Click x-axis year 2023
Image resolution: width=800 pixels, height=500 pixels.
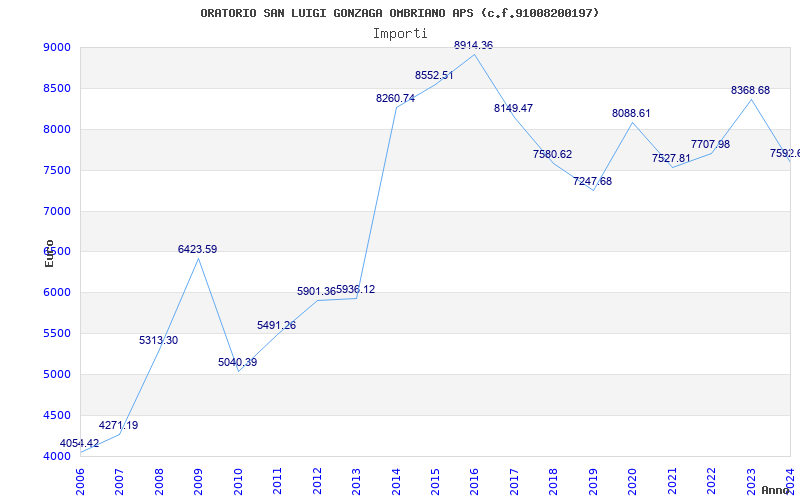(751, 481)
